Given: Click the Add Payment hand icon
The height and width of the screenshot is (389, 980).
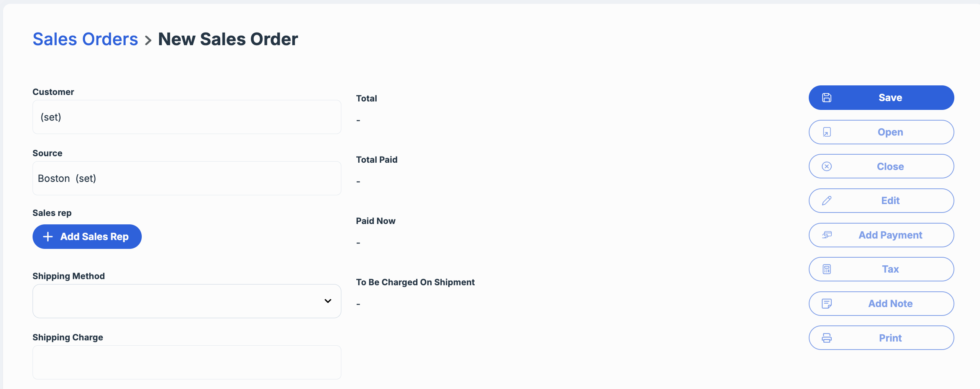Looking at the screenshot, I should coord(827,235).
